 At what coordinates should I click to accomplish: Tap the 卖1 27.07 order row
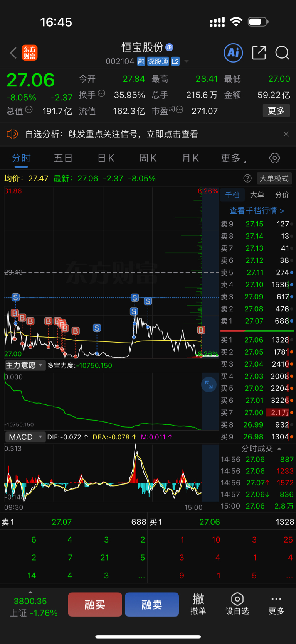click(x=257, y=321)
